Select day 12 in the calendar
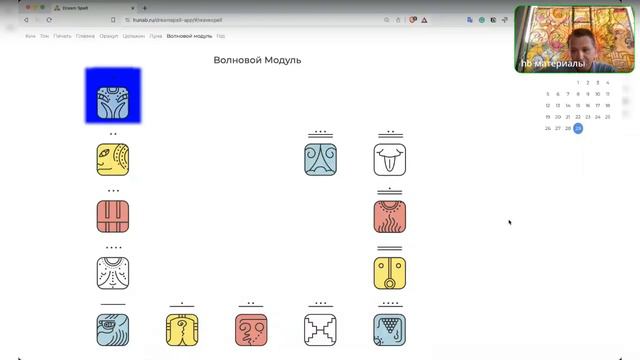Image resolution: width=640 pixels, height=360 pixels. (548, 105)
